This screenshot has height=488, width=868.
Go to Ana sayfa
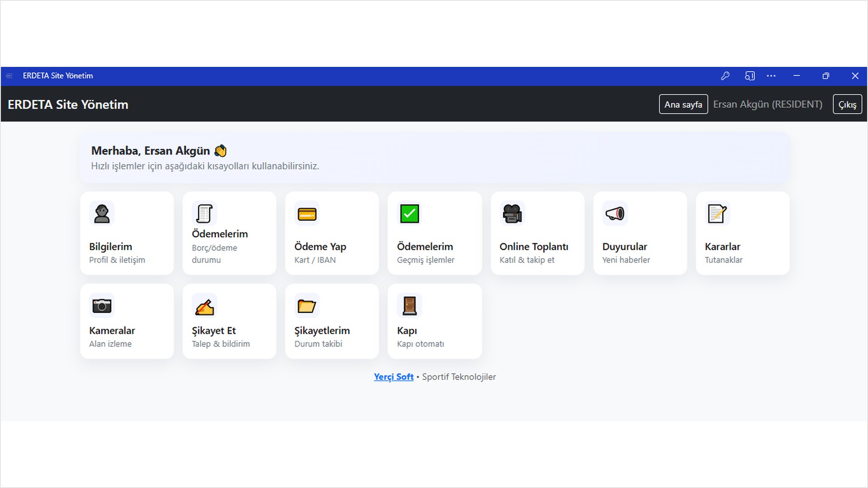[x=683, y=104]
